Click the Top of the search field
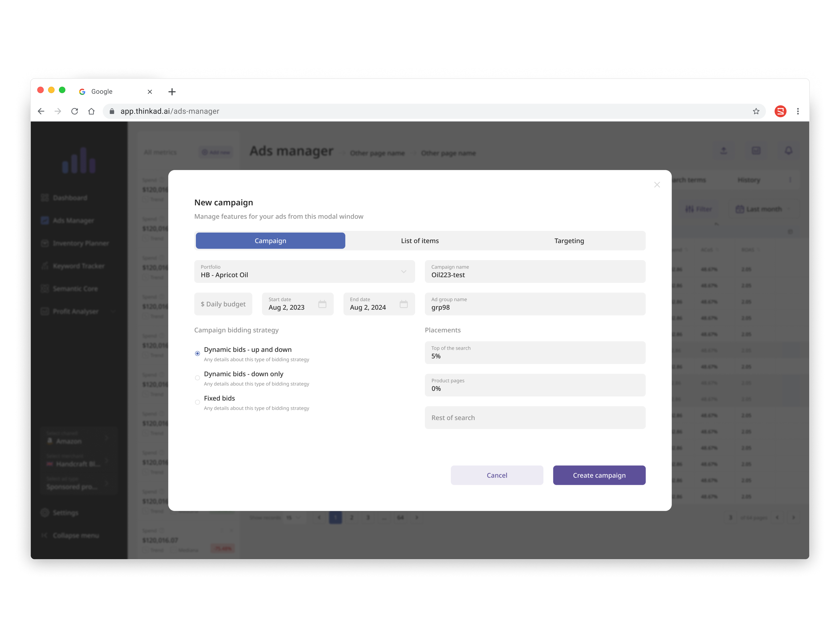840x638 pixels. point(535,353)
